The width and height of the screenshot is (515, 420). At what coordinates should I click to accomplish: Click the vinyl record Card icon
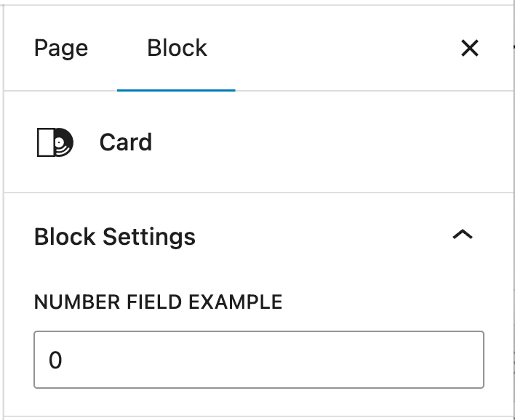point(55,142)
